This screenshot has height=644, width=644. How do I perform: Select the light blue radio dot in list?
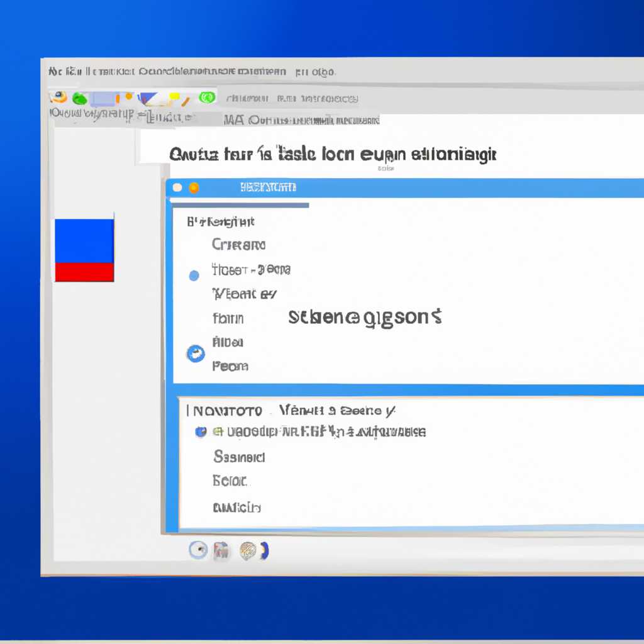point(194,275)
